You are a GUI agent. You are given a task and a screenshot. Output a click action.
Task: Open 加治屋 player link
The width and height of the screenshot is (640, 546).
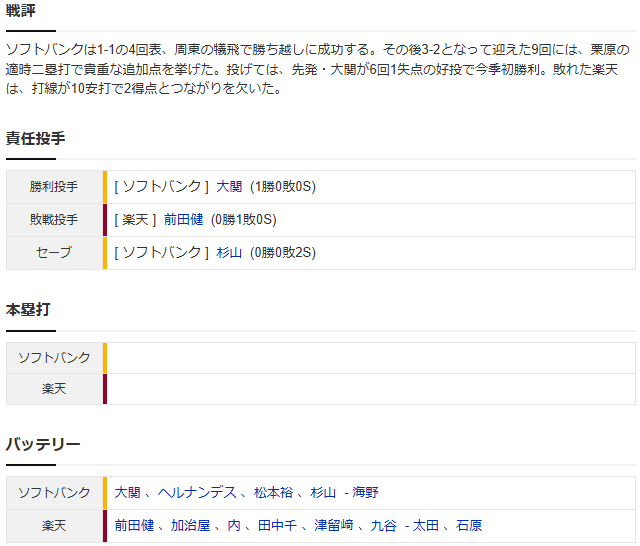(190, 525)
